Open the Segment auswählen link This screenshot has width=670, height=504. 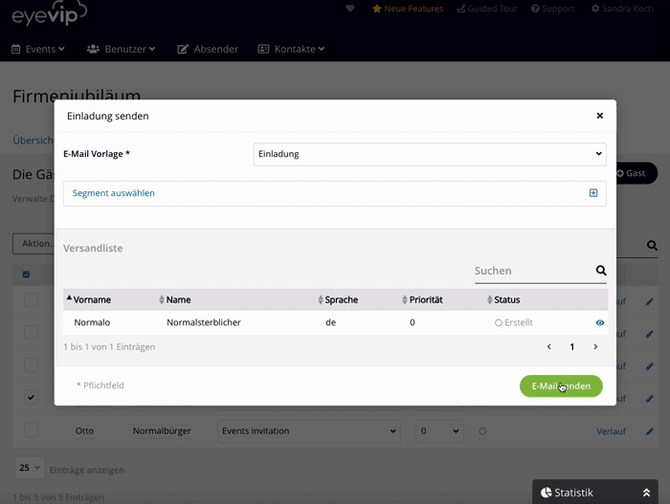[x=114, y=193]
